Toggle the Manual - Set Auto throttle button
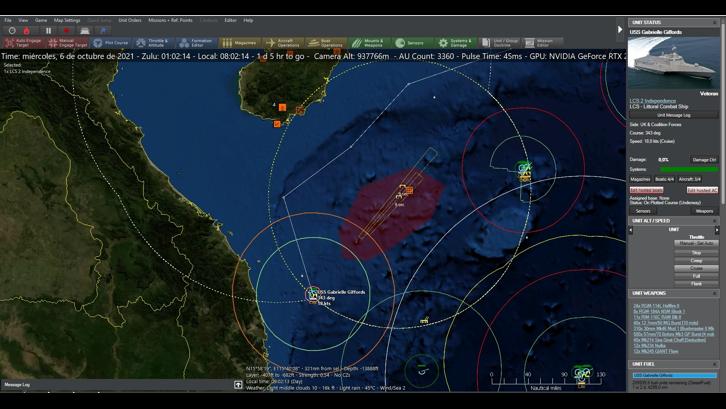Viewport: 726px width, 409px height. coord(696,243)
